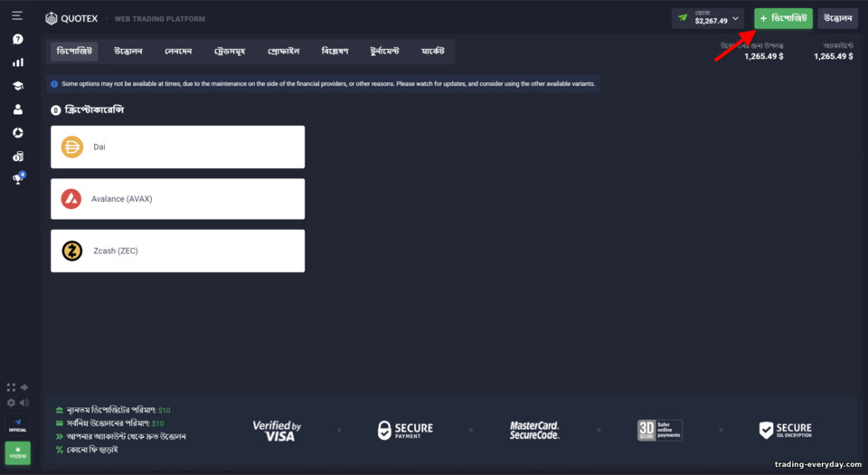Open the hamburger menu icon
The image size is (868, 475).
17,15
